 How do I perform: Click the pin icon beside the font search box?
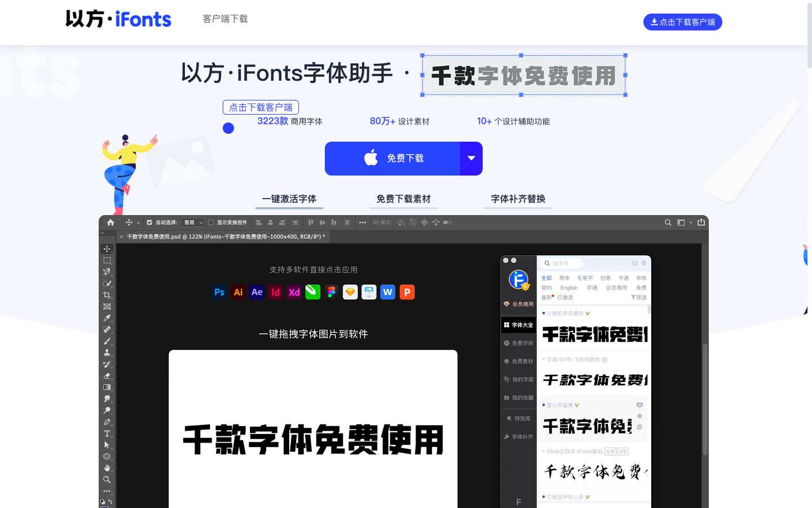(643, 263)
